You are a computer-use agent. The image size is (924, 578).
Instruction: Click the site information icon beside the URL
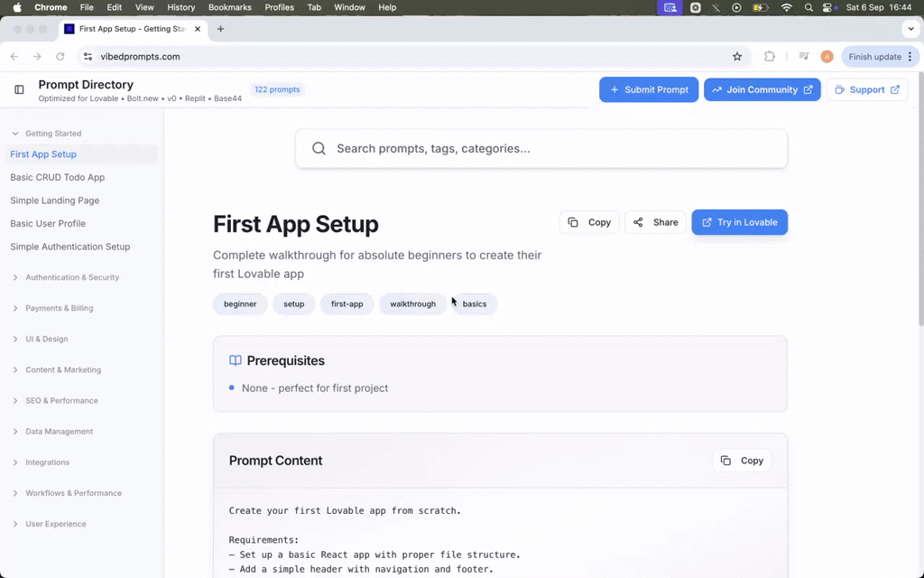point(88,57)
